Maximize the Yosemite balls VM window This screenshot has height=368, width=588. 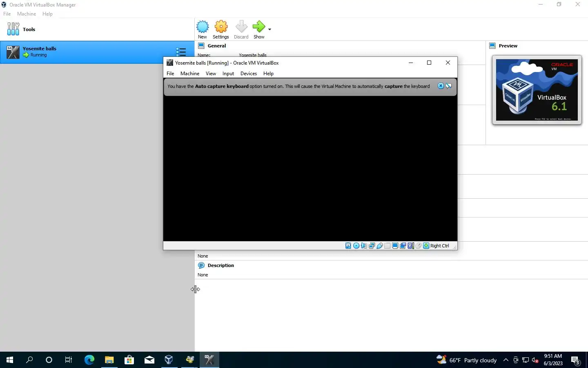coord(429,63)
